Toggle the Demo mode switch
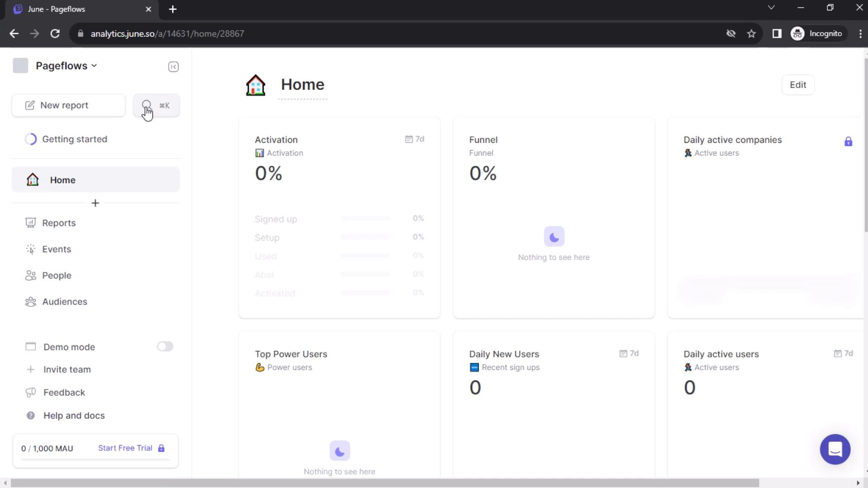 [164, 347]
